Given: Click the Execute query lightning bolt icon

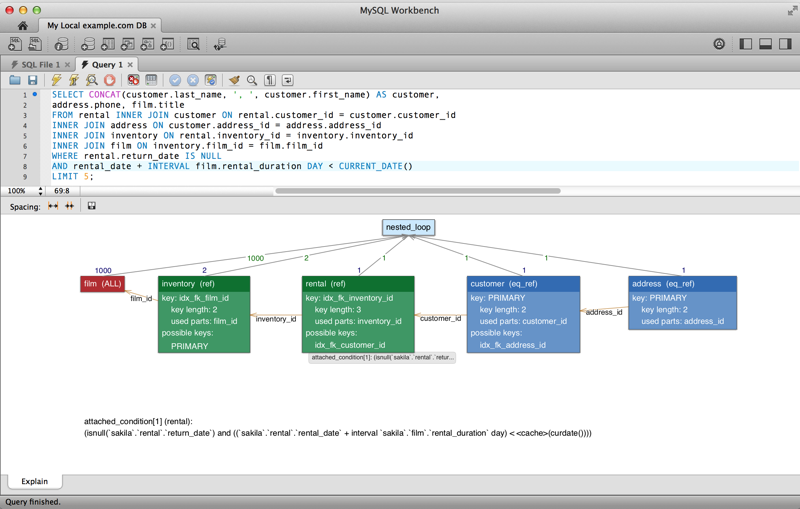Looking at the screenshot, I should tap(56, 80).
